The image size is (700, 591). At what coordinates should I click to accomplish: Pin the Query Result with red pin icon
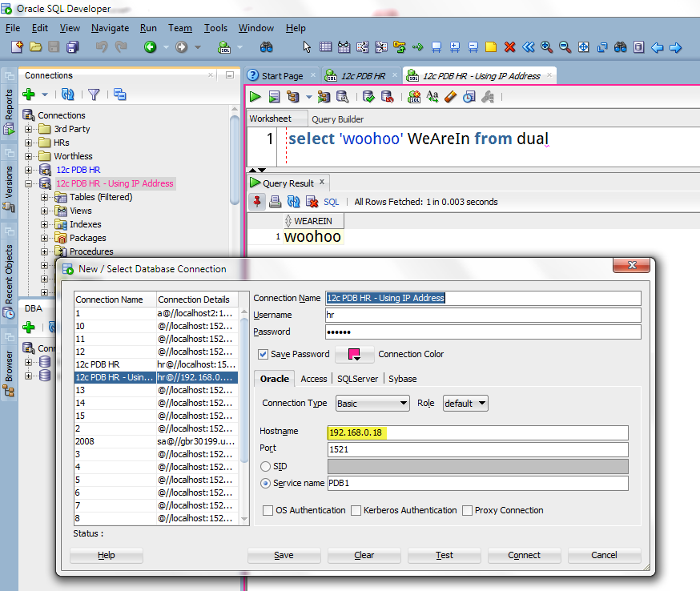(257, 202)
